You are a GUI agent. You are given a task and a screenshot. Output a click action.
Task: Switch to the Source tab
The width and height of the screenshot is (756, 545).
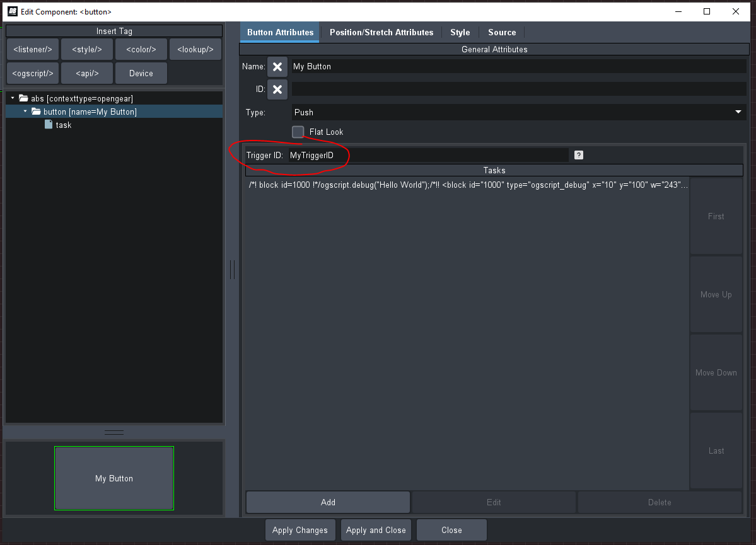[502, 32]
